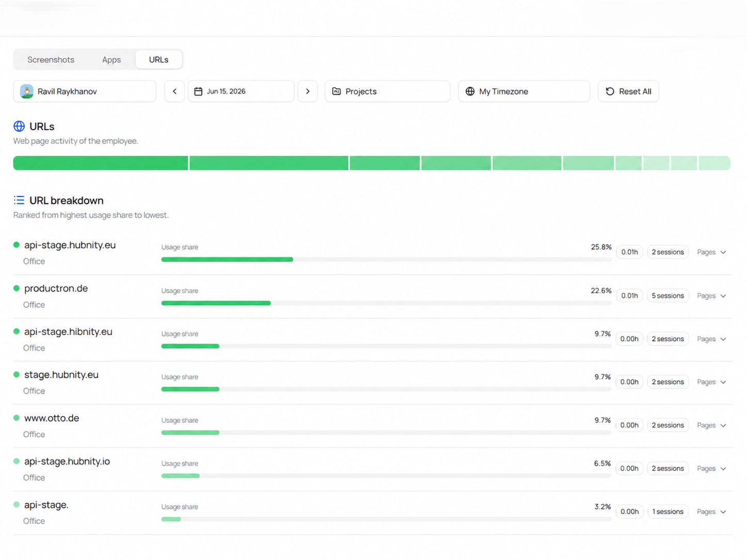The image size is (747, 560).
Task: Click the 25.8% usage share value
Action: point(601,247)
